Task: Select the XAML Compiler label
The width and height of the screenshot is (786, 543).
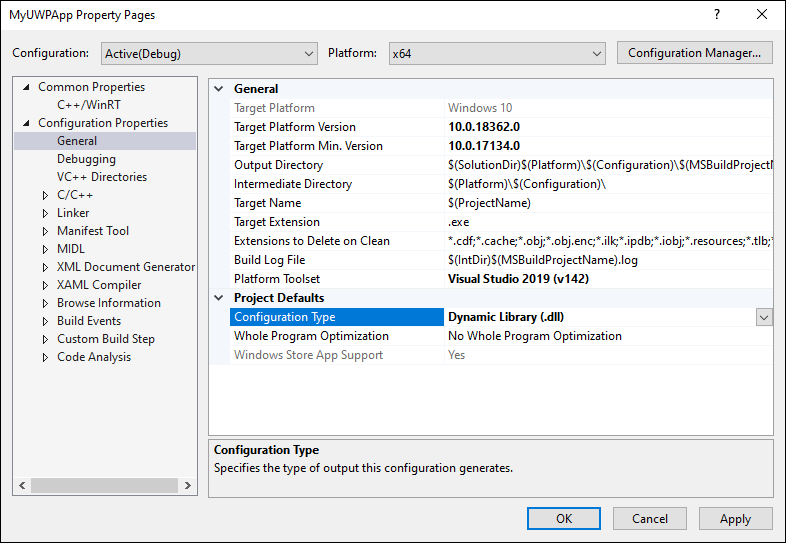Action: (99, 285)
